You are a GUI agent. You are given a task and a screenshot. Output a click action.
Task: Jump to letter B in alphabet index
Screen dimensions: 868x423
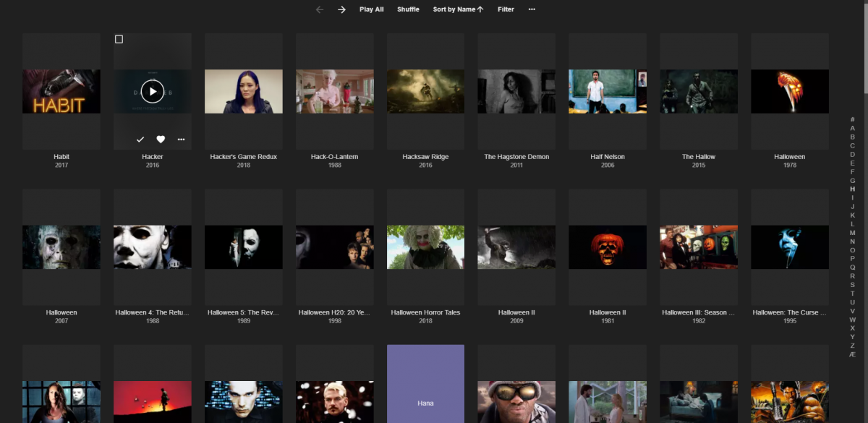click(x=852, y=137)
